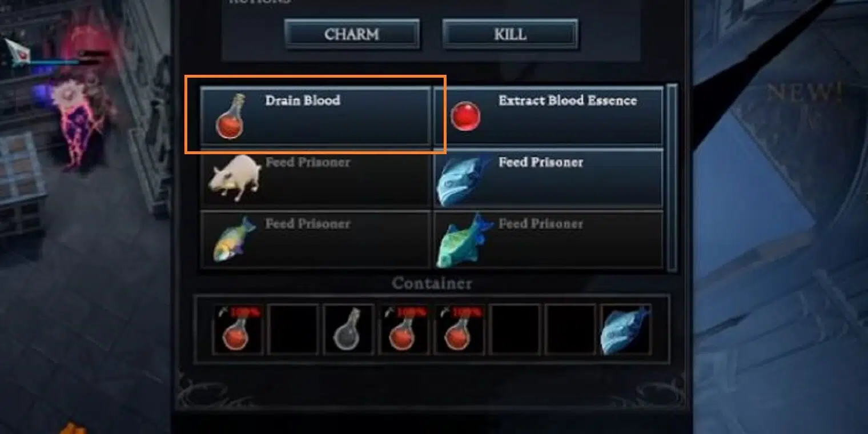Click the blue health bar at top left
This screenshot has height=434, width=868.
(54, 62)
